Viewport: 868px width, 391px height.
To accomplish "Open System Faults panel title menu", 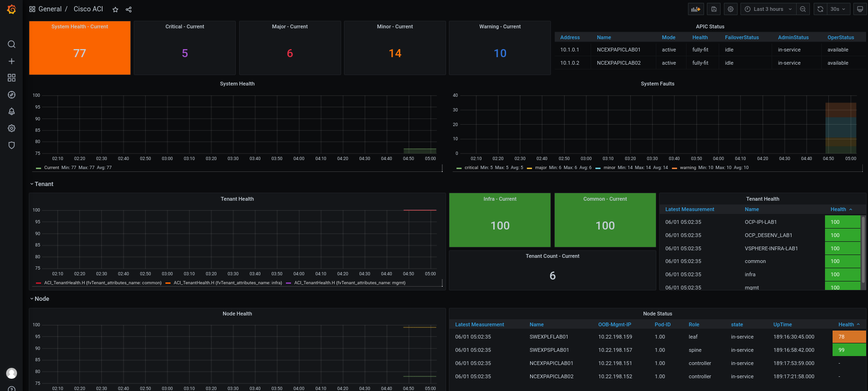I will pyautogui.click(x=657, y=84).
